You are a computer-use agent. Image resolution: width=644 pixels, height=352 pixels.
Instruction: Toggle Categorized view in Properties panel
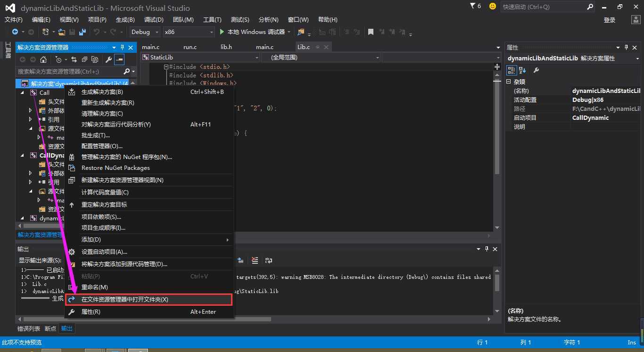pos(511,70)
